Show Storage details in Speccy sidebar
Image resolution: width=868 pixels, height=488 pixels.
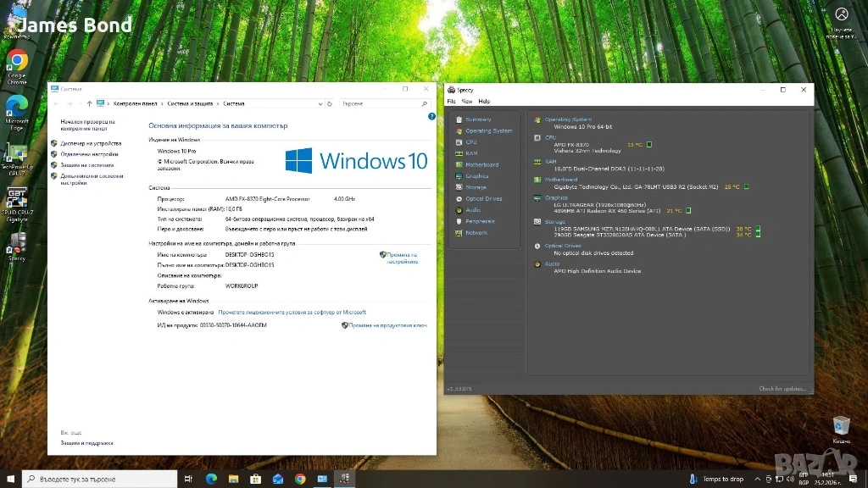point(476,187)
